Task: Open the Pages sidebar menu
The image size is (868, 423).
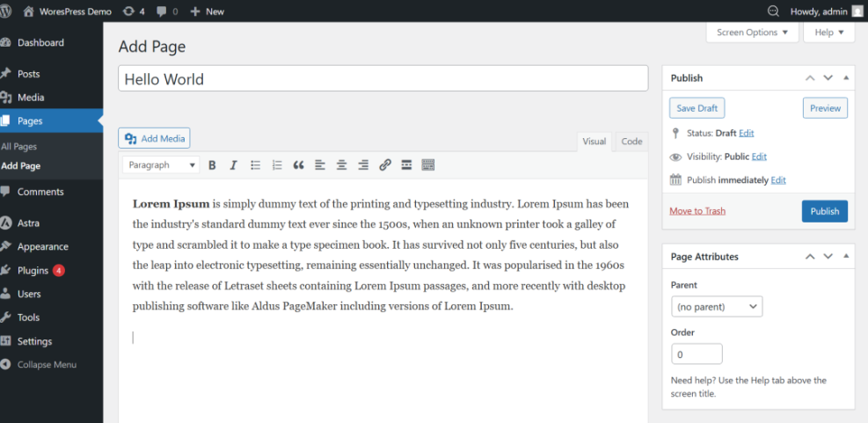Action: (x=51, y=120)
